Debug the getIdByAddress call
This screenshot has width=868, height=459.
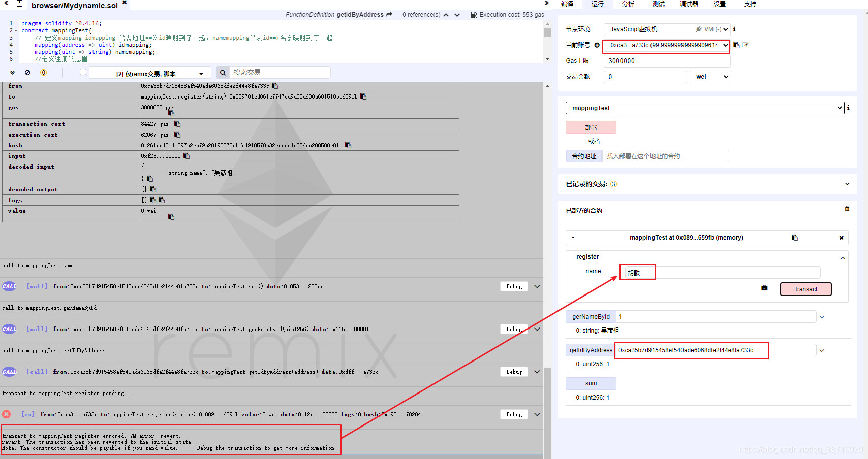pyautogui.click(x=514, y=372)
